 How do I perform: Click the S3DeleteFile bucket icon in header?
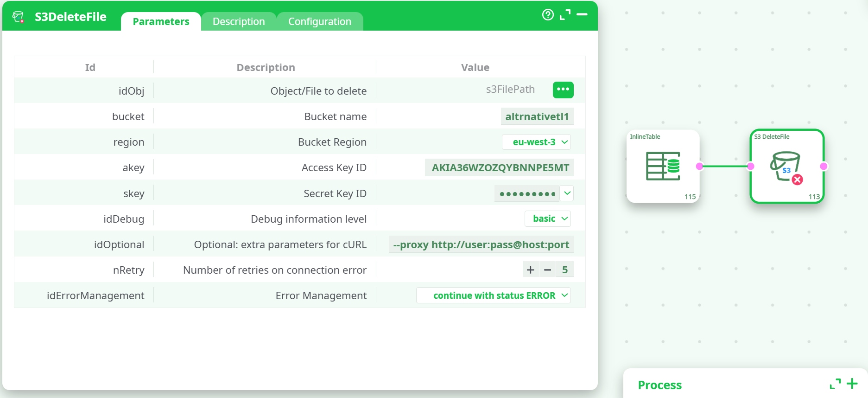(x=18, y=17)
